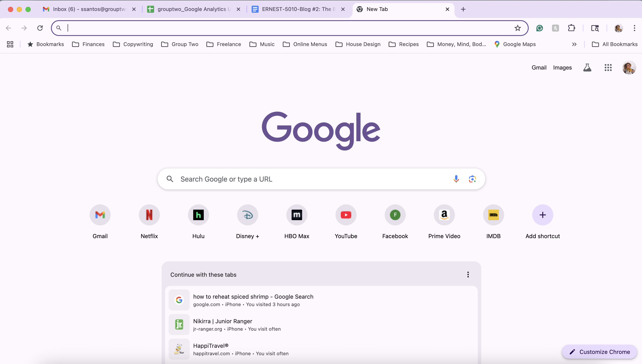
Task: Click the bookmark star in address bar
Action: click(518, 28)
